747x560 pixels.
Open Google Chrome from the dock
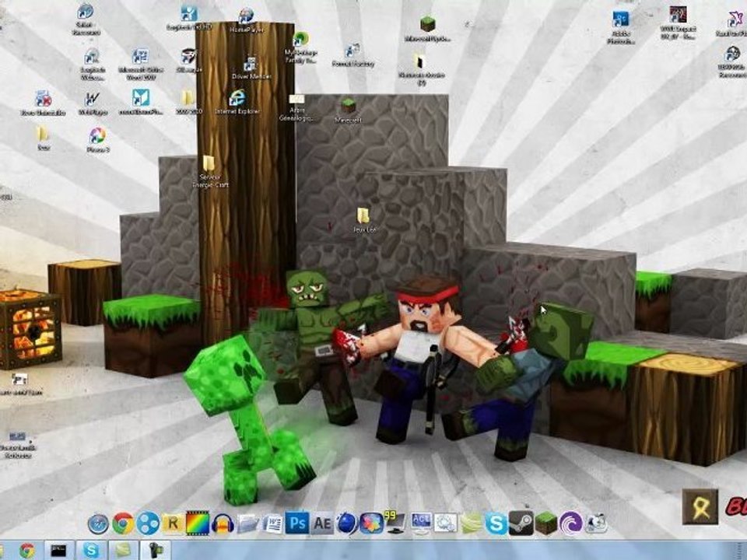(123, 523)
